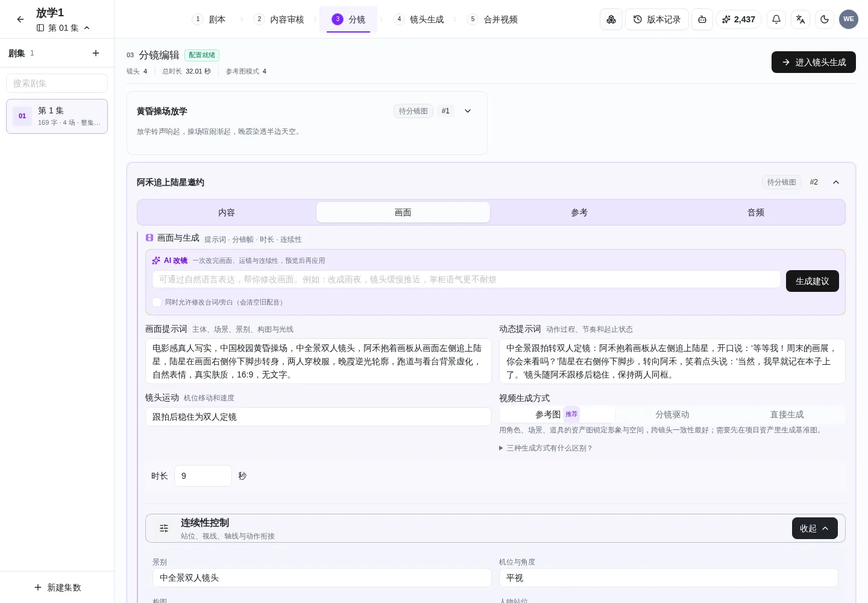The width and height of the screenshot is (868, 603).
Task: Switch to the 音频 tab
Action: [756, 212]
